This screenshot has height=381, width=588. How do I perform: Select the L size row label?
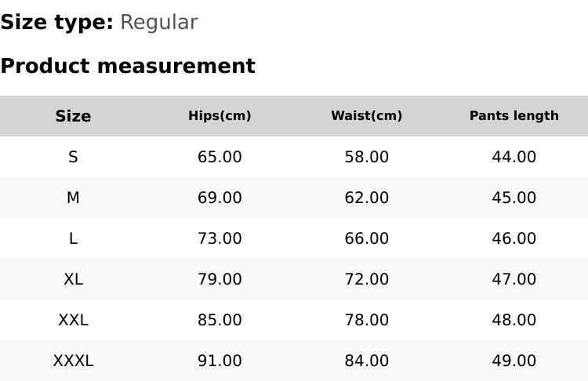pos(73,238)
